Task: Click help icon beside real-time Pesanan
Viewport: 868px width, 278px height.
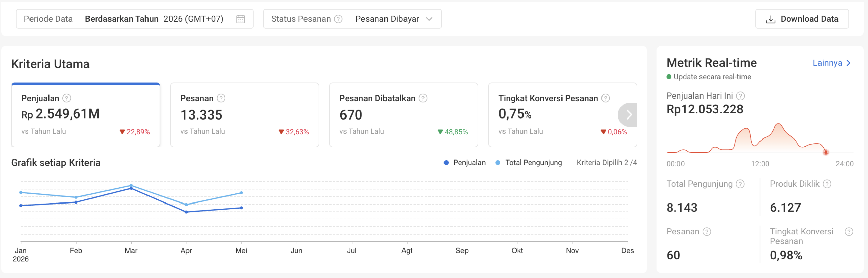Action: (x=707, y=232)
